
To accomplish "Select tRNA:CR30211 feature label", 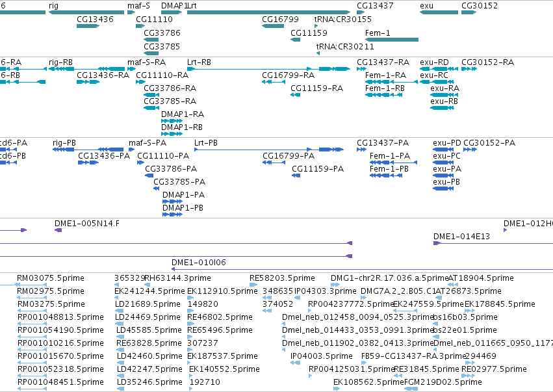I will [345, 47].
